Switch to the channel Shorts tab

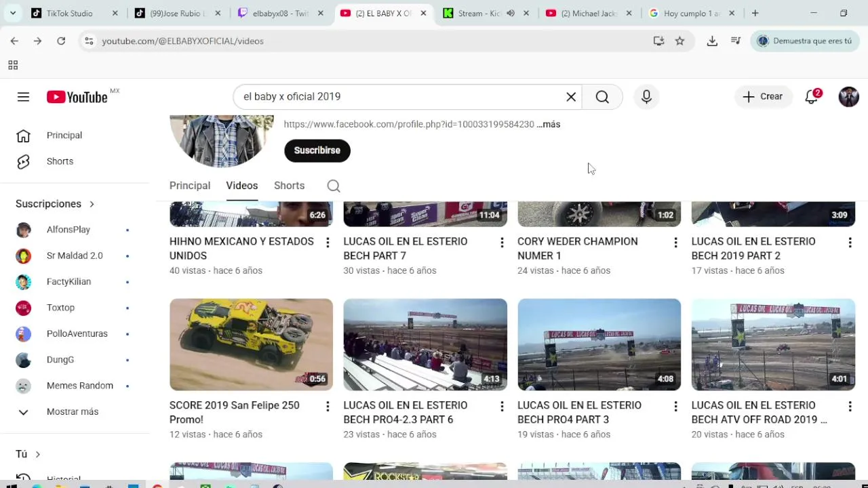tap(290, 186)
